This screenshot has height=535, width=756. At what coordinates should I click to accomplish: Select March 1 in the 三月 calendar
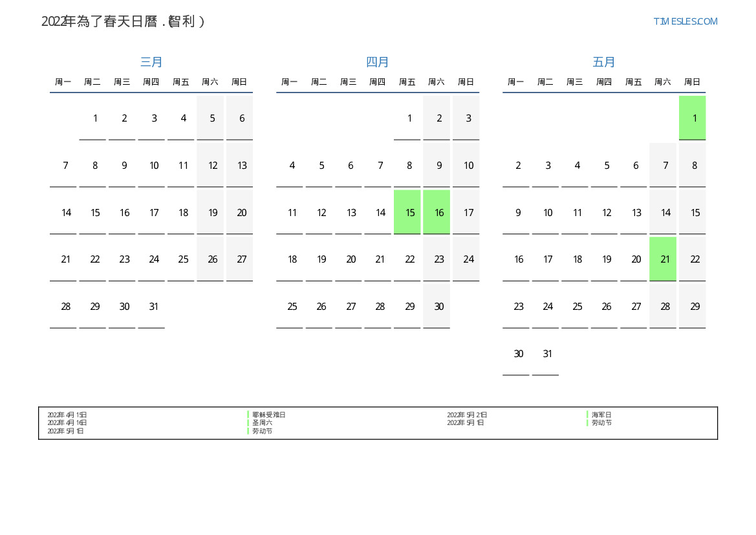95,118
